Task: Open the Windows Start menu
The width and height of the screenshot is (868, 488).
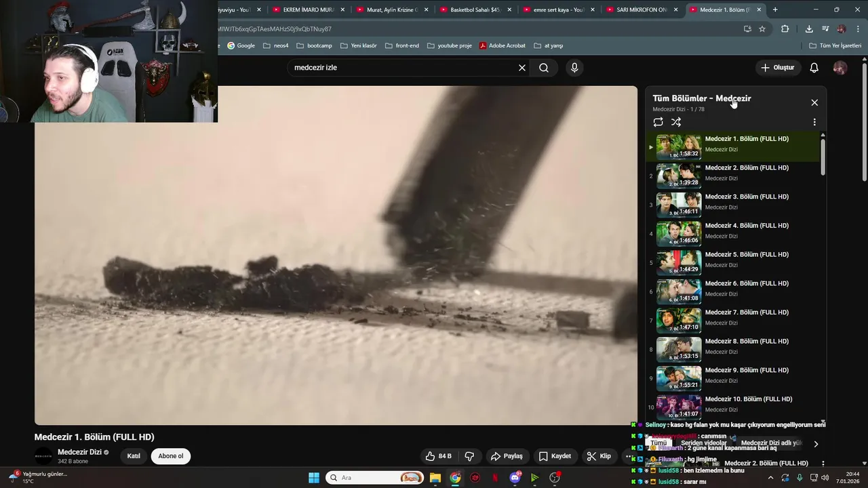Action: tap(314, 478)
